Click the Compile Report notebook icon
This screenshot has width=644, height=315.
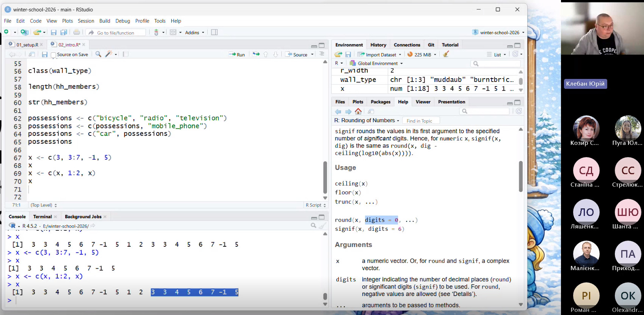click(x=125, y=54)
